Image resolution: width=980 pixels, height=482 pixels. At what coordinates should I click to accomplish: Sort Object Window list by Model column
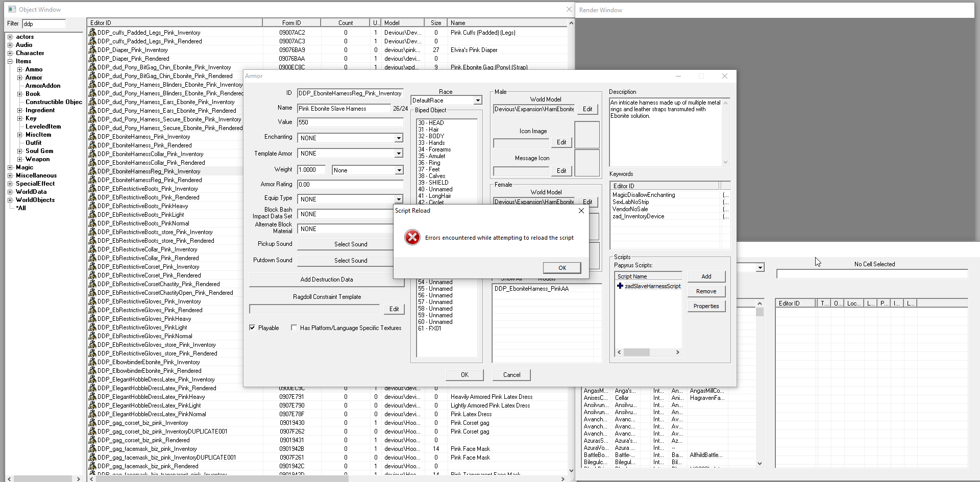tap(403, 22)
